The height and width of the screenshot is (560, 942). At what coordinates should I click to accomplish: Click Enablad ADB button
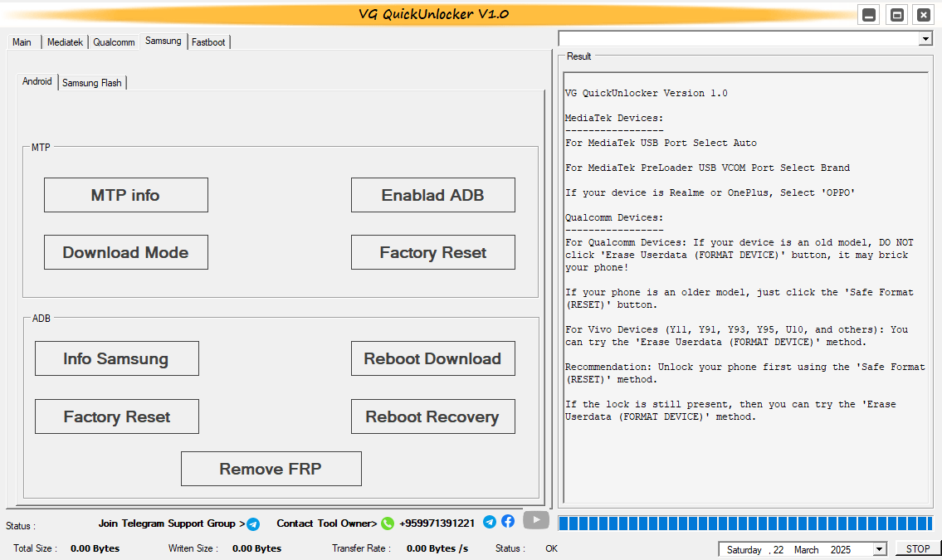click(x=432, y=195)
